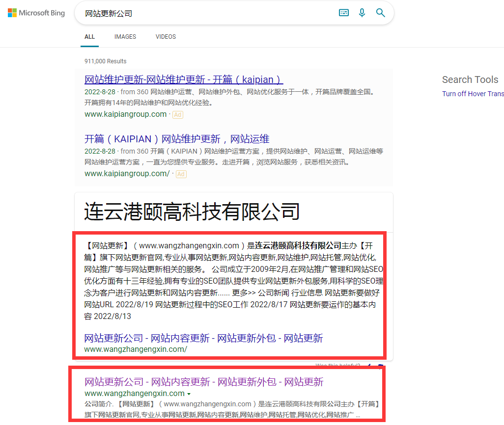Click the Microsoft Bing logo
The image size is (504, 425).
(x=36, y=13)
